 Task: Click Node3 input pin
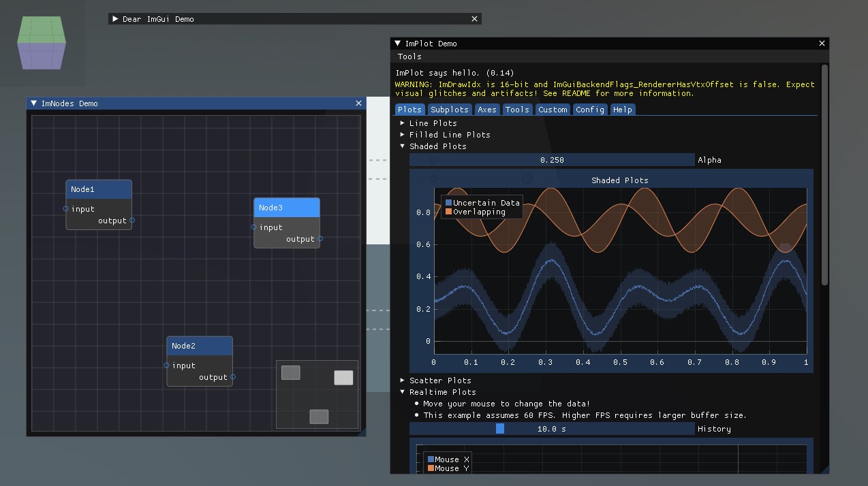pos(254,227)
